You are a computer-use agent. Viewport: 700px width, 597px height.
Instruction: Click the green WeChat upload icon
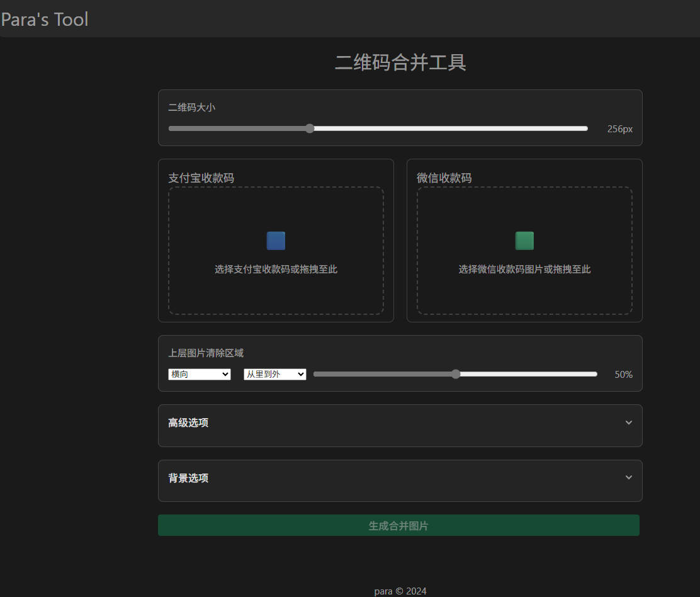pos(524,241)
